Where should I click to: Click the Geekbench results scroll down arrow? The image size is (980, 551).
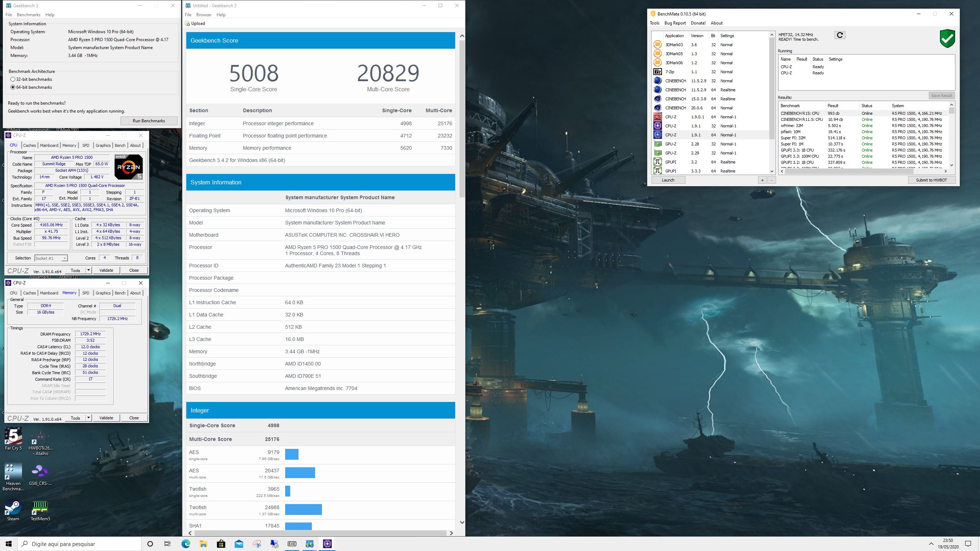pos(462,522)
